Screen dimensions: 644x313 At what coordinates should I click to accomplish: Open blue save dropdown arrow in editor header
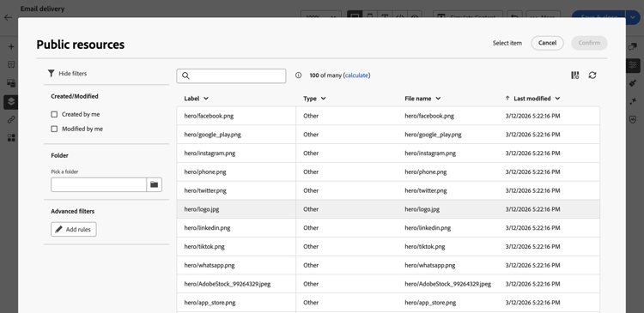[x=632, y=17]
